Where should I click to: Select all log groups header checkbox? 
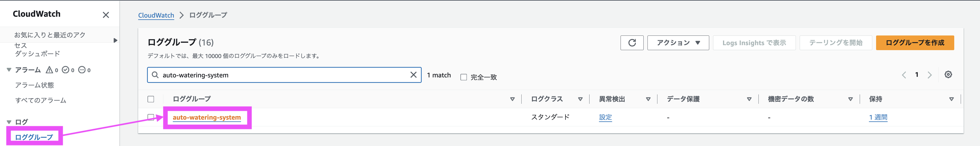tap(151, 99)
